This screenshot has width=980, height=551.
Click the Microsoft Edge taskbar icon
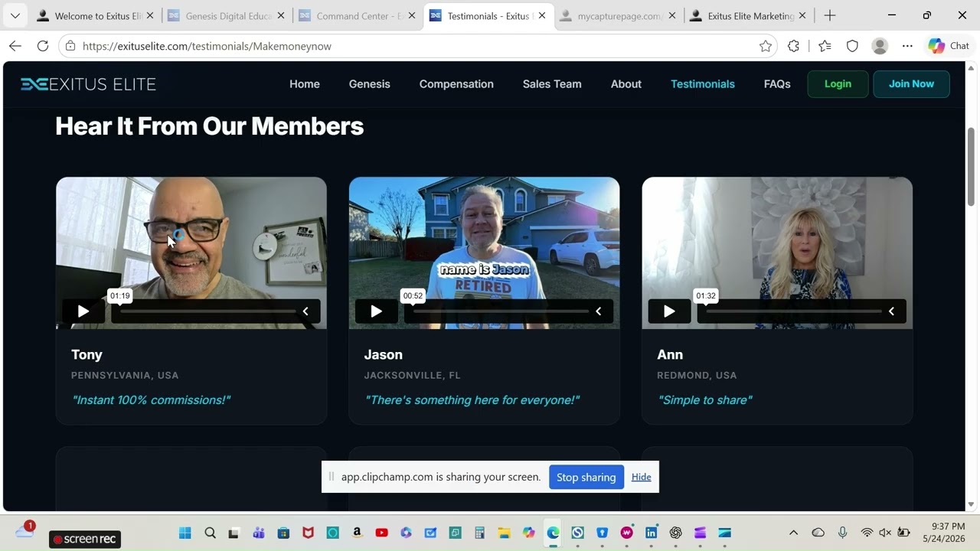click(553, 533)
